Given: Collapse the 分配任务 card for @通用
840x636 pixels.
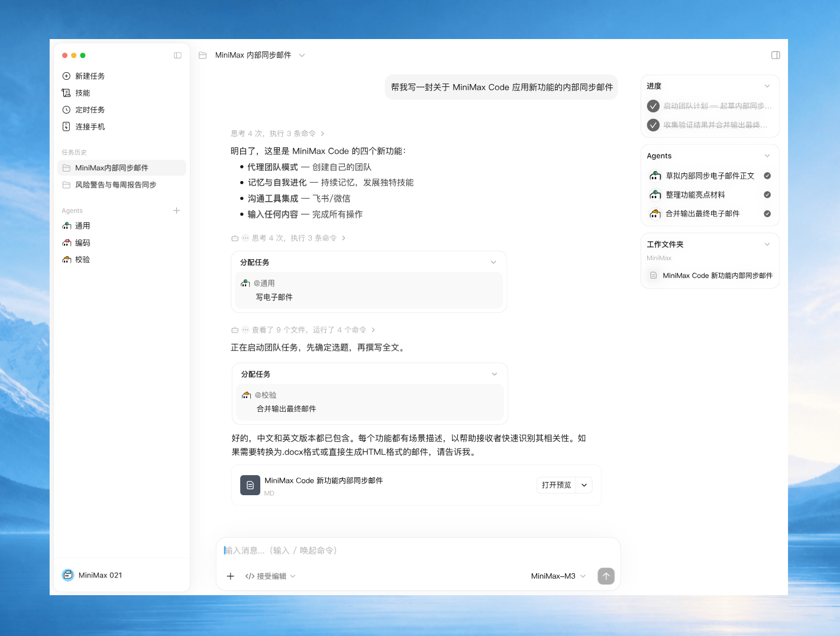Looking at the screenshot, I should point(493,262).
